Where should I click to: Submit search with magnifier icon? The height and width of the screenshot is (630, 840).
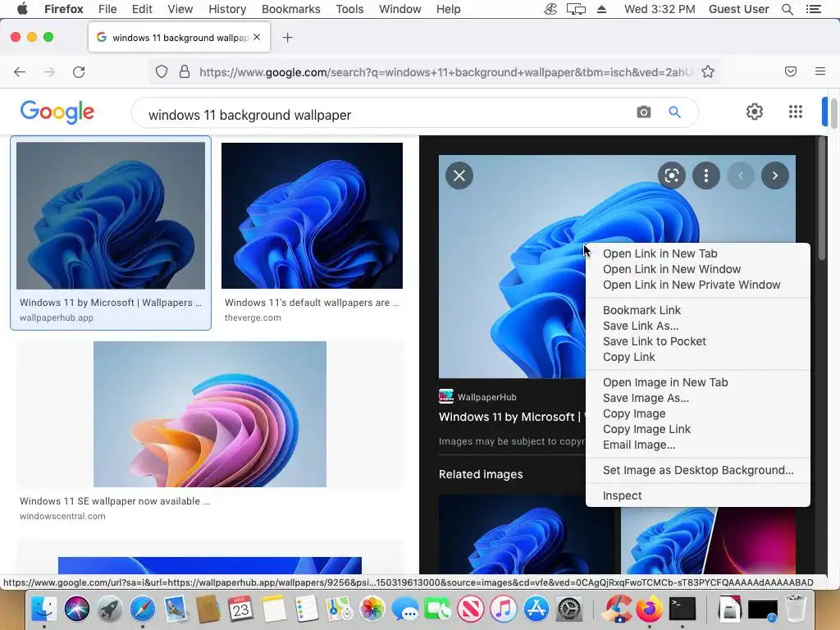(x=674, y=112)
